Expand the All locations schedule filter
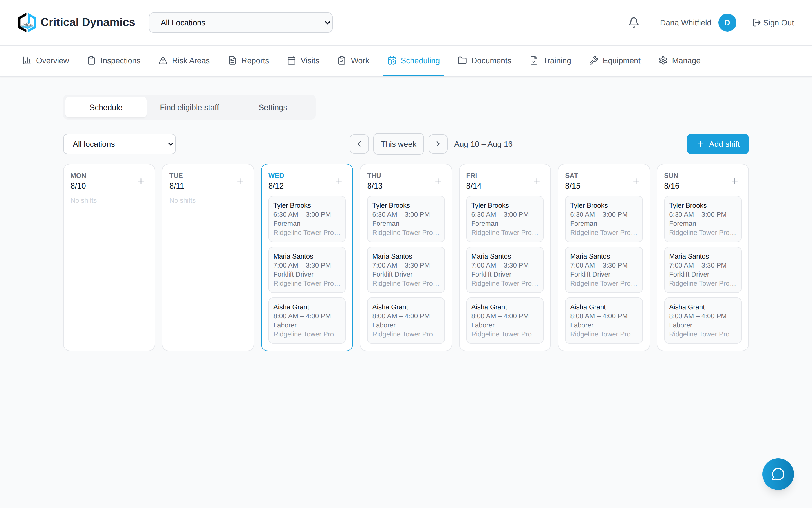Screen dimensions: 812x508 (x=120, y=144)
